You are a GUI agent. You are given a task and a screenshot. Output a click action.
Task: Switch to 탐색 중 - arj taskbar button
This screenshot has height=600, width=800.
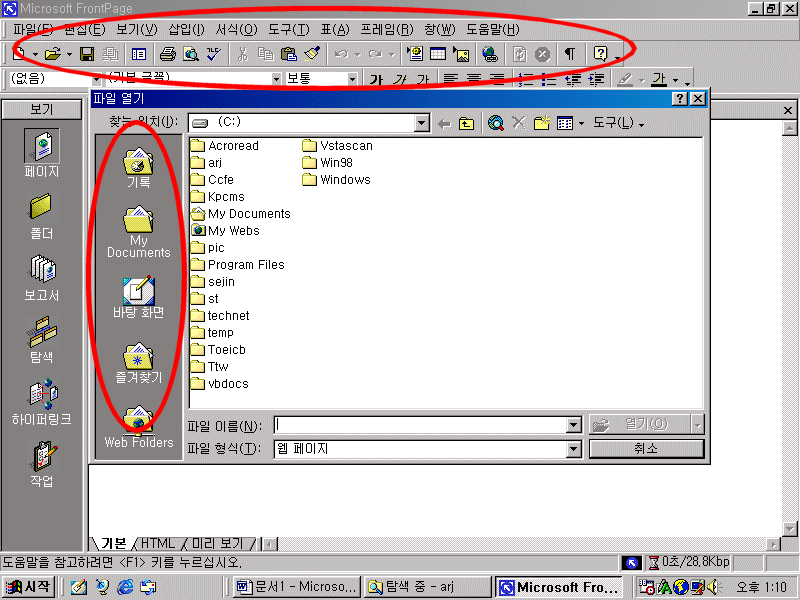428,587
